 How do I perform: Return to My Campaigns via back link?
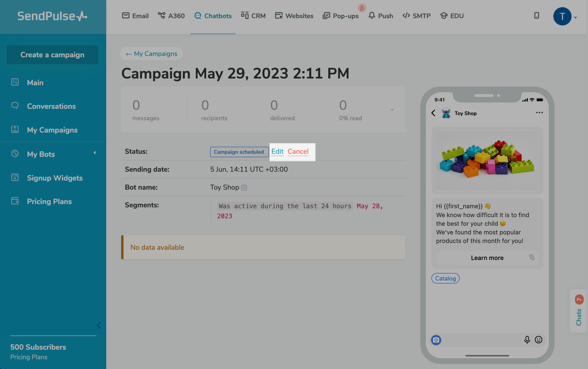pos(151,54)
